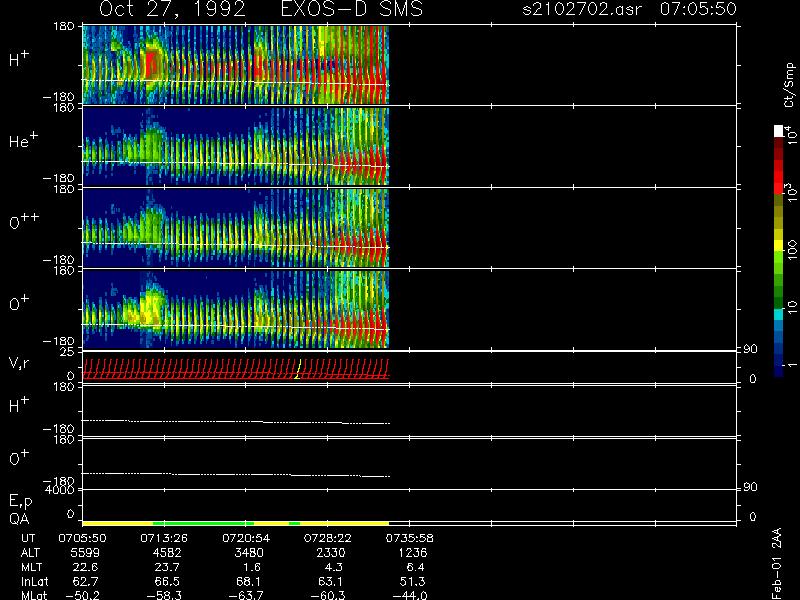800x600 pixels.
Task: Click inside the He+ spectrogram plot
Action: click(x=236, y=146)
